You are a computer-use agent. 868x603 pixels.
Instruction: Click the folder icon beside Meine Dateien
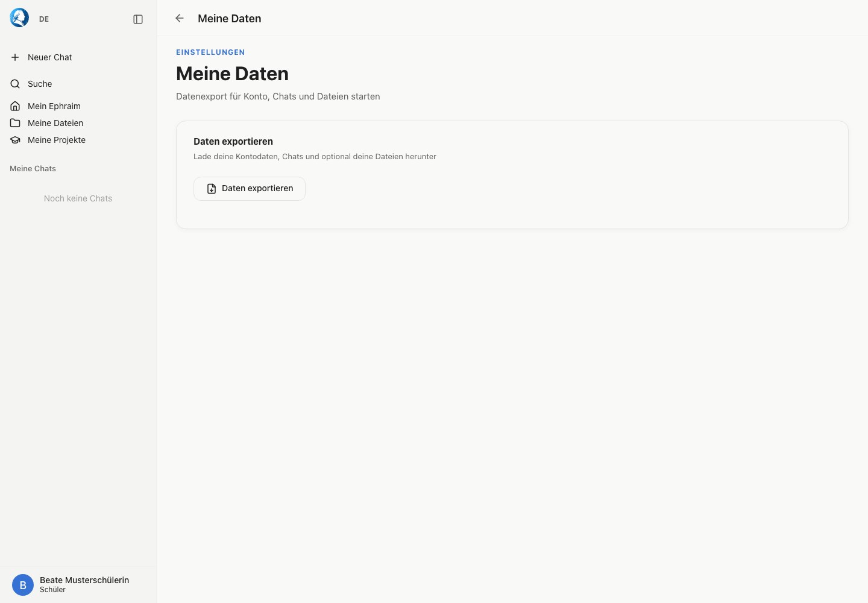[x=15, y=123]
